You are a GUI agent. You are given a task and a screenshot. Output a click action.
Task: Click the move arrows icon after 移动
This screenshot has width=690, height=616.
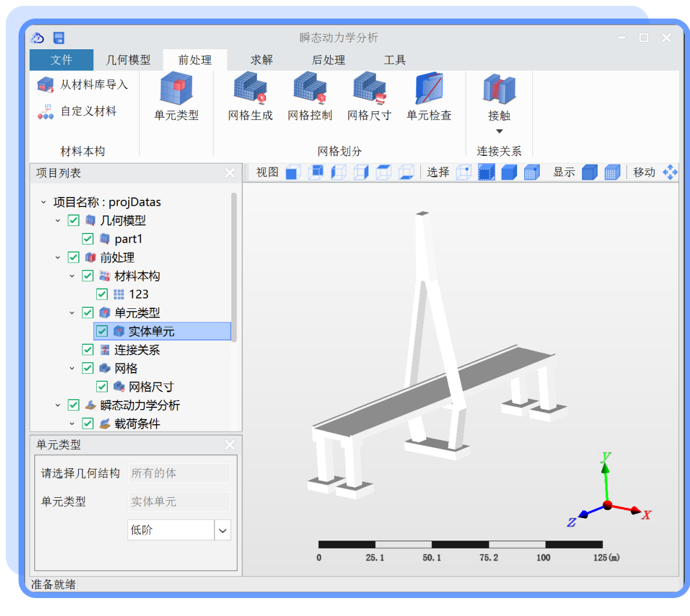(670, 172)
